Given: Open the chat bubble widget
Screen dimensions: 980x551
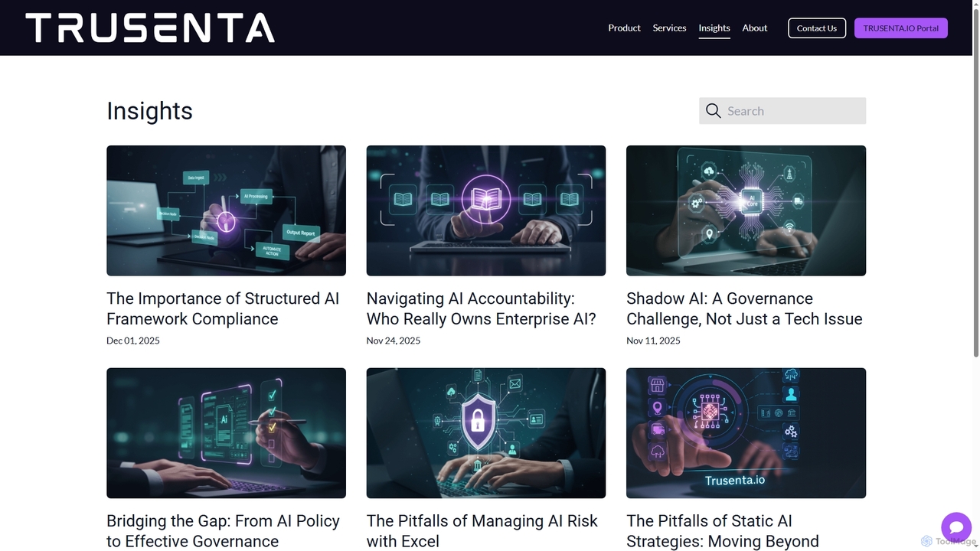Looking at the screenshot, I should pyautogui.click(x=956, y=527).
